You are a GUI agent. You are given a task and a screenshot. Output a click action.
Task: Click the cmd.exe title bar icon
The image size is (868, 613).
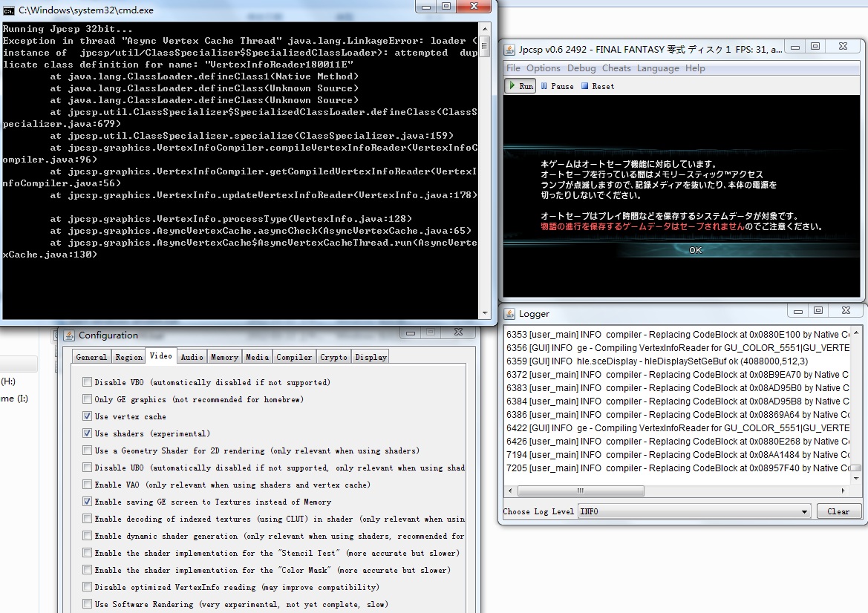pyautogui.click(x=8, y=10)
